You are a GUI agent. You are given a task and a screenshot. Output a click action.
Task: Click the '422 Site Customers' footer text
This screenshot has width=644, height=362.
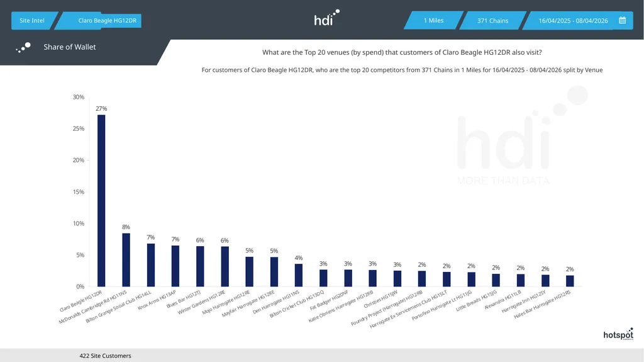point(105,356)
